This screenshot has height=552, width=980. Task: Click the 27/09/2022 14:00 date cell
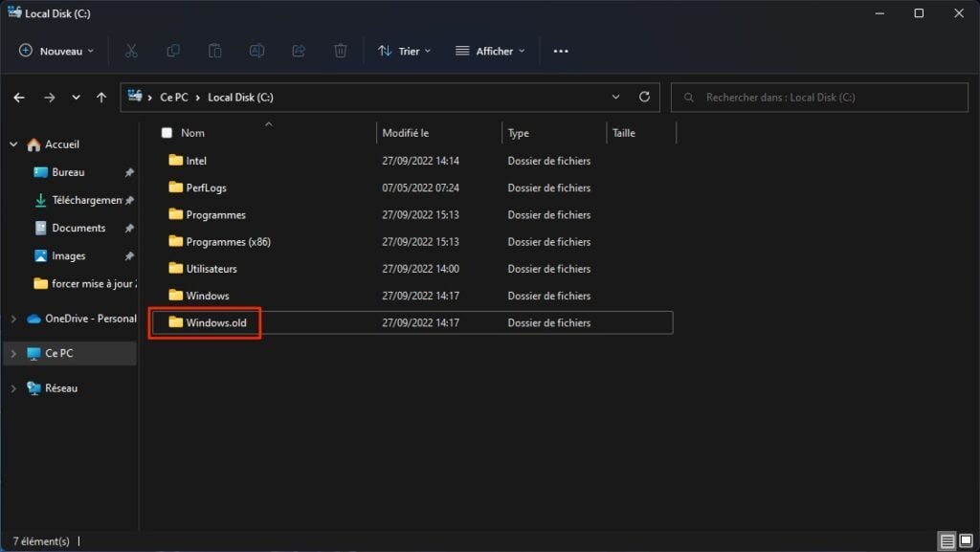(x=421, y=269)
